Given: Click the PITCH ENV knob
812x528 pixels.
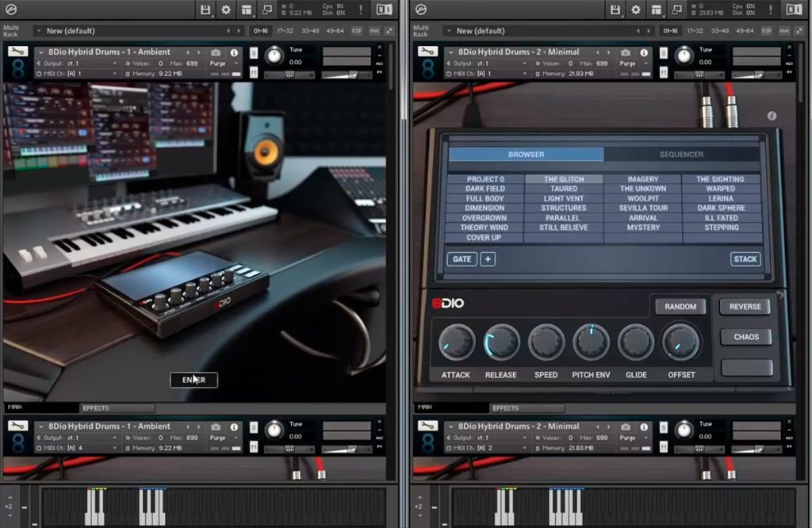Looking at the screenshot, I should (x=591, y=342).
